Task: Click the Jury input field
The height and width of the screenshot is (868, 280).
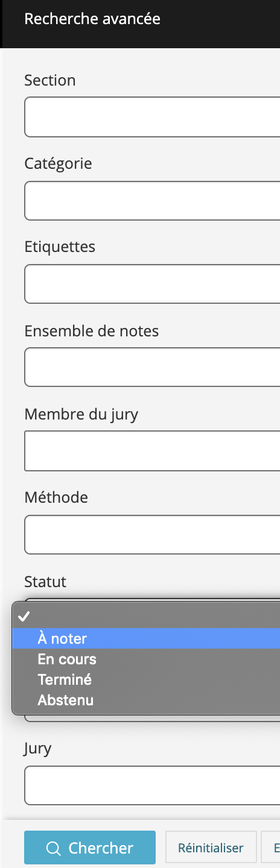Action: coord(152,785)
